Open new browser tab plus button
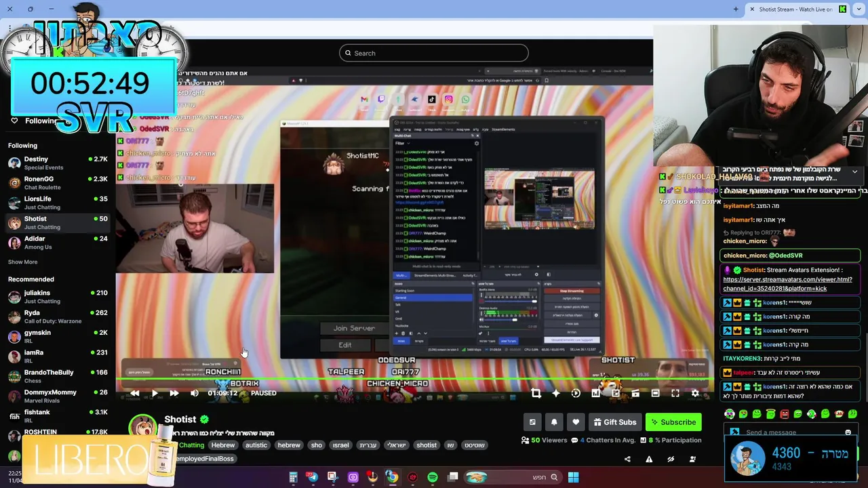The width and height of the screenshot is (868, 488). pyautogui.click(x=736, y=9)
